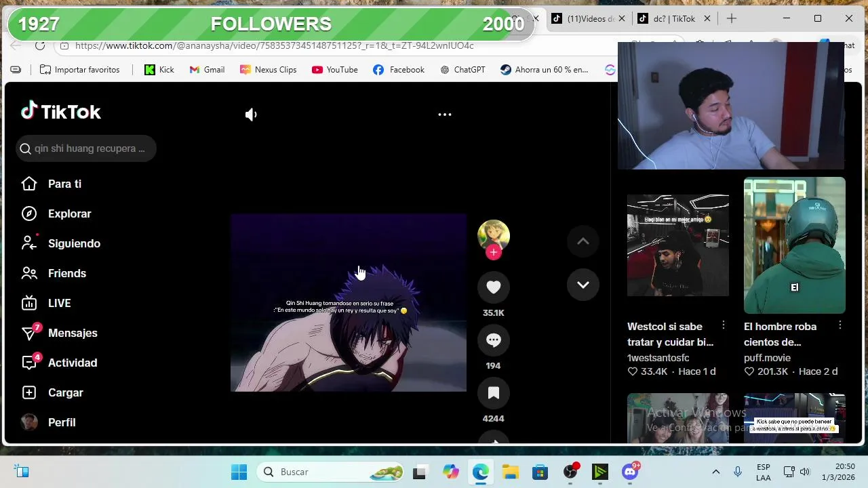Viewport: 868px width, 488px height.
Task: Open the Kick bookmark
Action: click(x=159, y=70)
